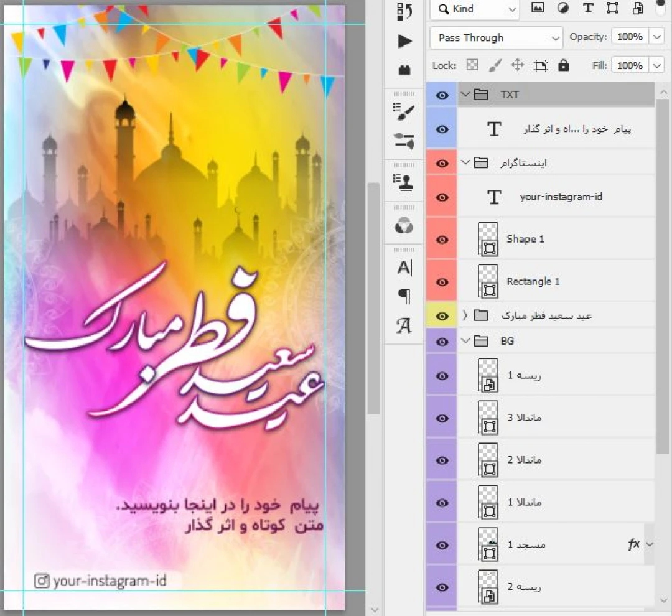This screenshot has width=672, height=616.
Task: Open the Clone Source stamp panel
Action: pos(404,183)
